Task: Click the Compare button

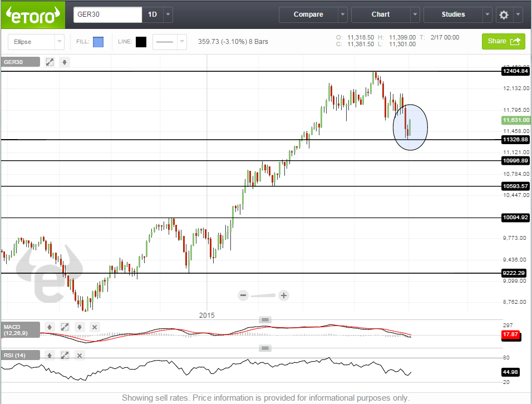Action: point(308,14)
